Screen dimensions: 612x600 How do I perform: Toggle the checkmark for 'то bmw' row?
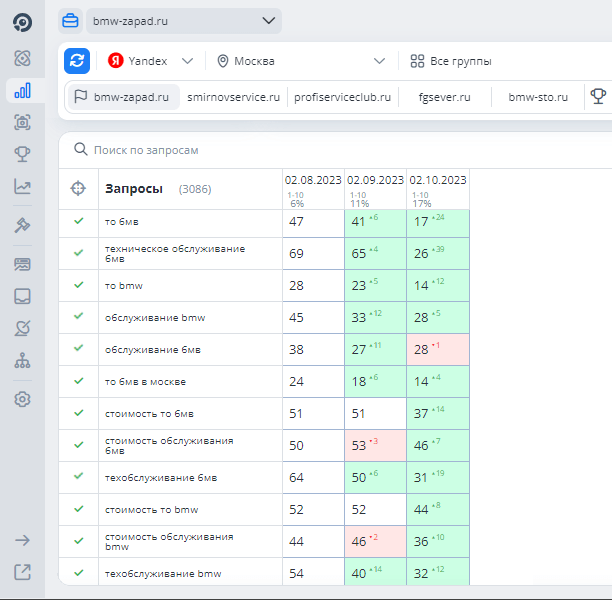(x=78, y=285)
